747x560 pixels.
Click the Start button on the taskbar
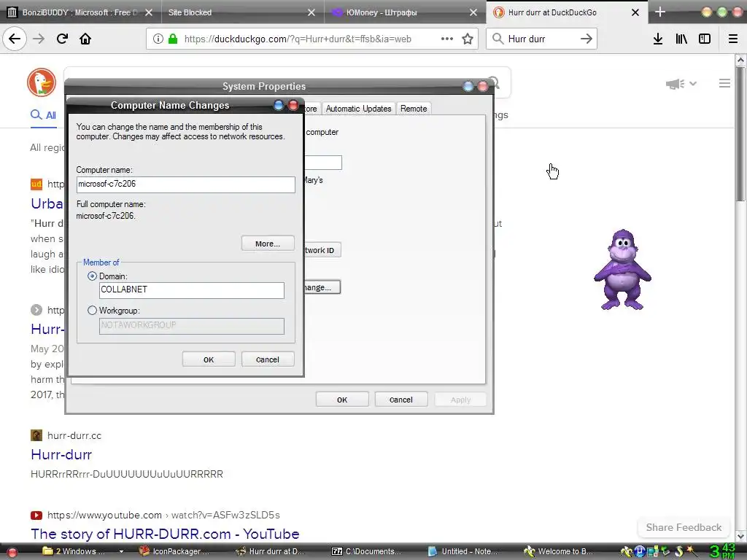click(12, 552)
